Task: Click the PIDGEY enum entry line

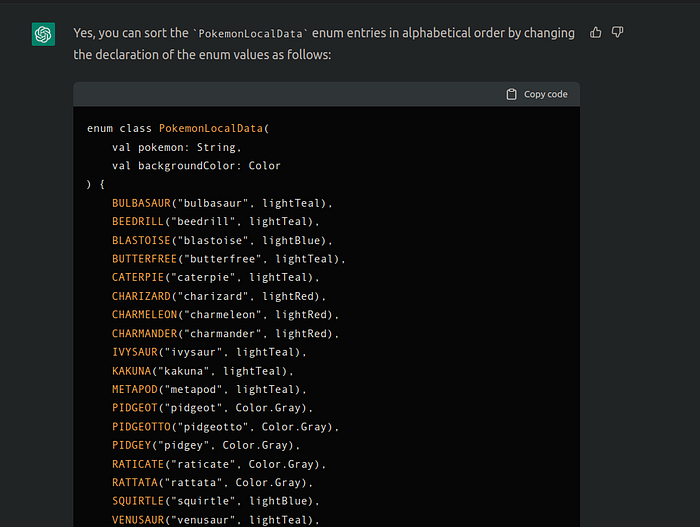Action: [x=206, y=445]
